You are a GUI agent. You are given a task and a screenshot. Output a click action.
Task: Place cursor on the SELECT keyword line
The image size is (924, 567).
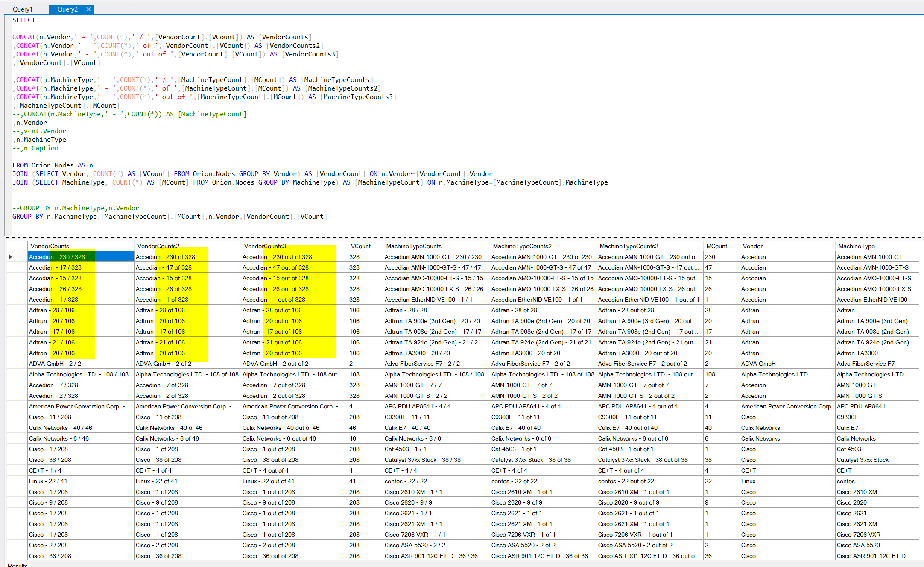tap(24, 20)
